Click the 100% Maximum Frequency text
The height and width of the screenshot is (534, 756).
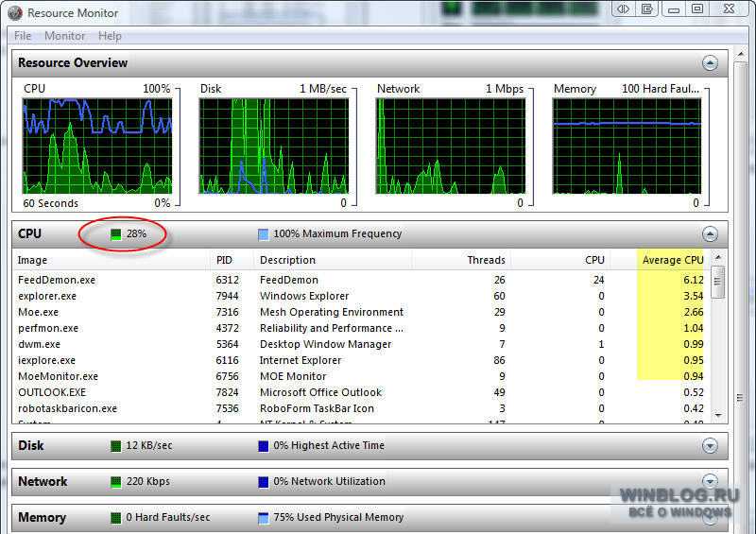337,234
